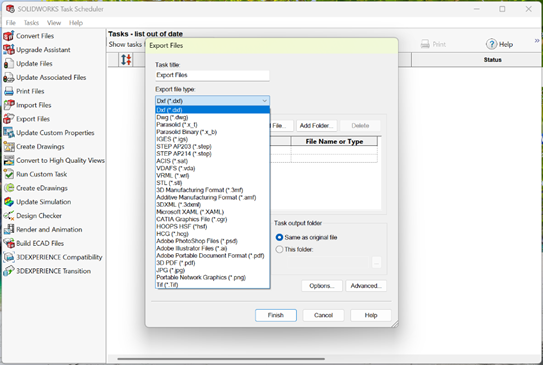Choose STEP AP203 (*.step) file type

(213, 146)
